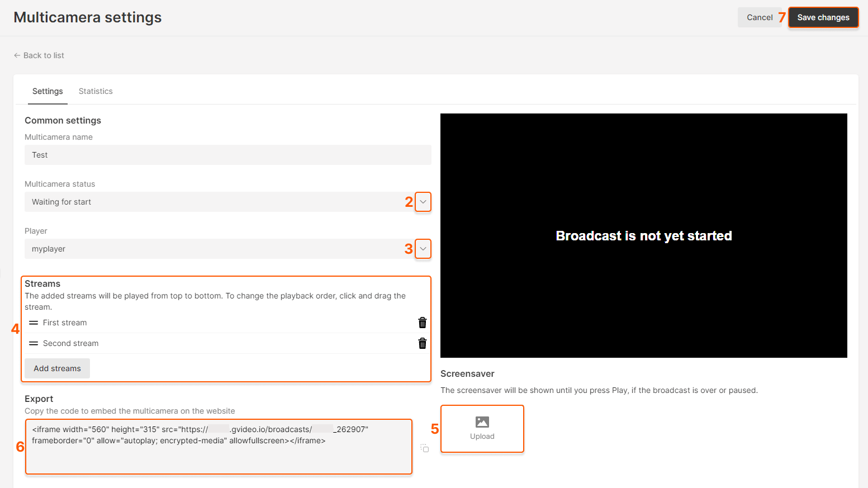Expand the Multicamera status dropdown arrow
This screenshot has height=488, width=868.
pos(423,202)
